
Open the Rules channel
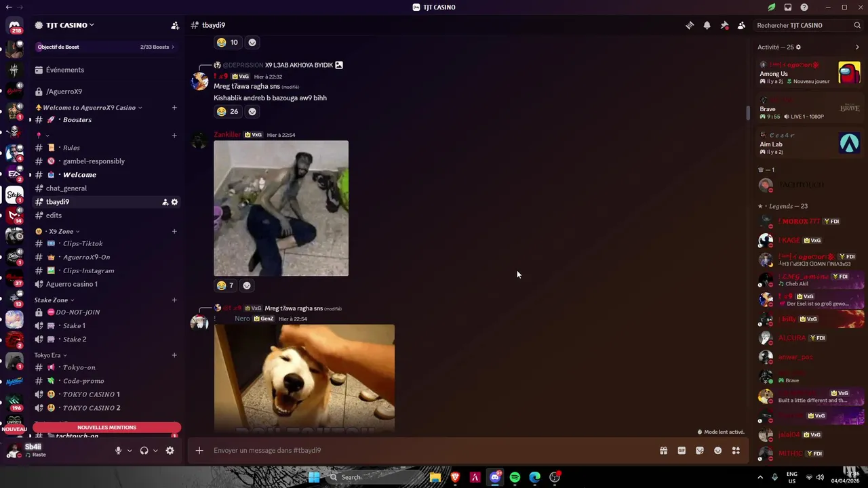click(x=106, y=148)
